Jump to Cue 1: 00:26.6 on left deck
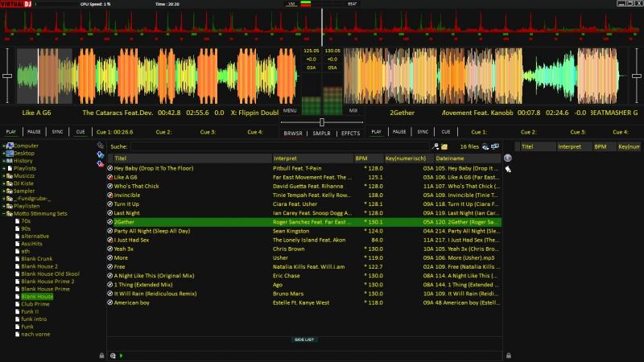Viewport: 644px width, 362px height. pyautogui.click(x=114, y=132)
